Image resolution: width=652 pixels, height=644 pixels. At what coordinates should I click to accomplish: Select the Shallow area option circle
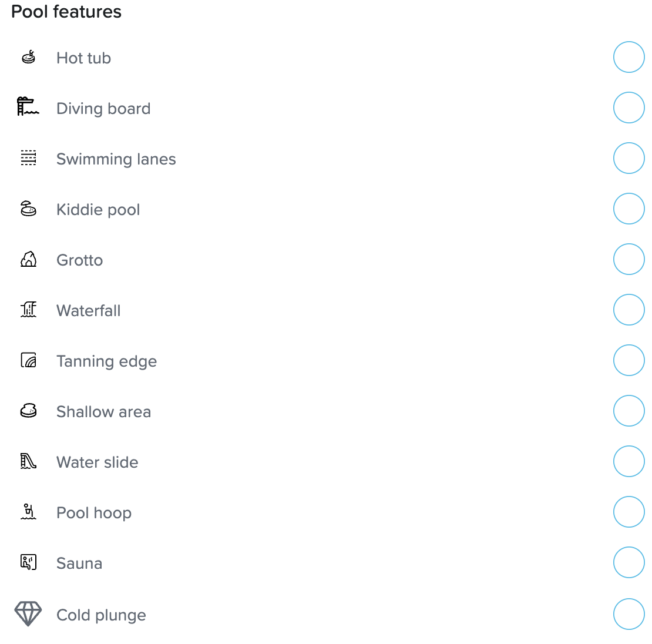(x=629, y=411)
